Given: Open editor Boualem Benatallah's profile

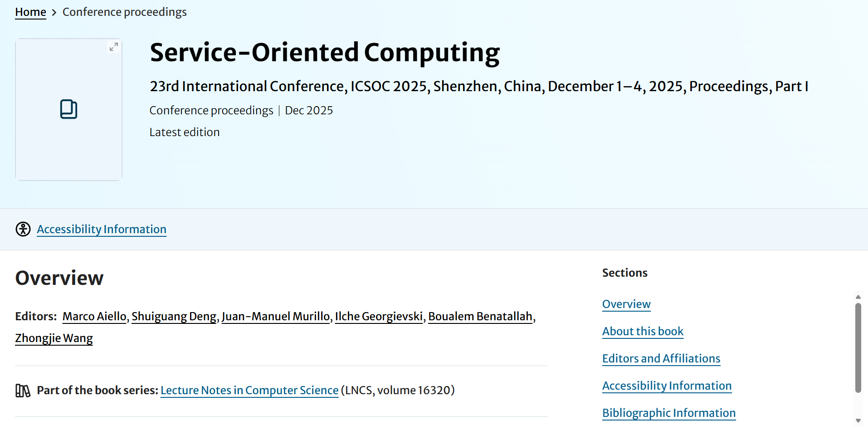Looking at the screenshot, I should coord(480,316).
